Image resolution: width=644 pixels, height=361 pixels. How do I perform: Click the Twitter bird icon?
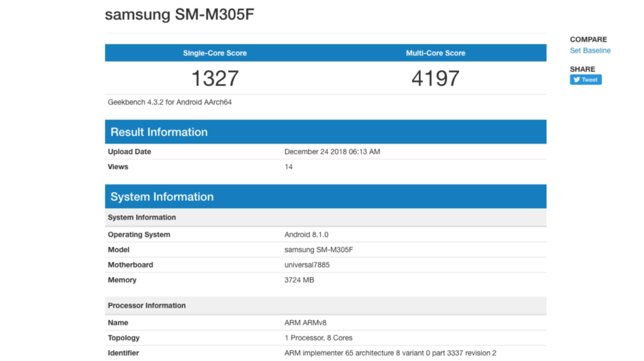click(577, 80)
